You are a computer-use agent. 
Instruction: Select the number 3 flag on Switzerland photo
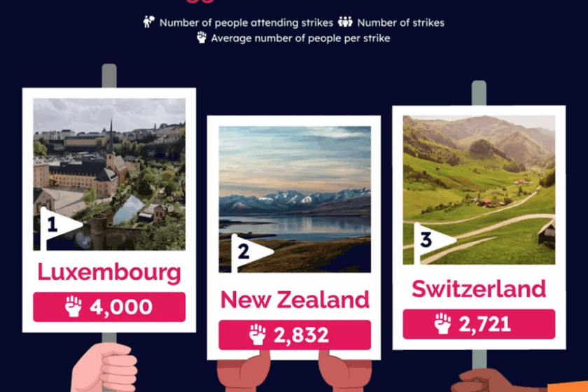point(431,240)
